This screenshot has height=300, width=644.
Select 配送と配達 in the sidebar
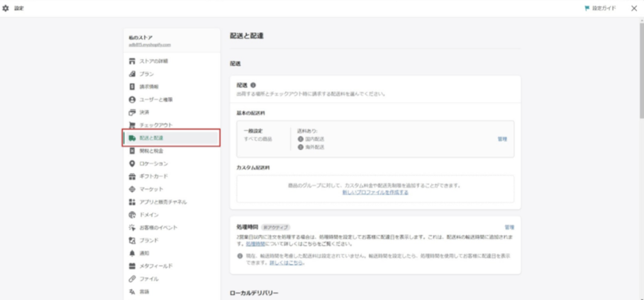155,138
